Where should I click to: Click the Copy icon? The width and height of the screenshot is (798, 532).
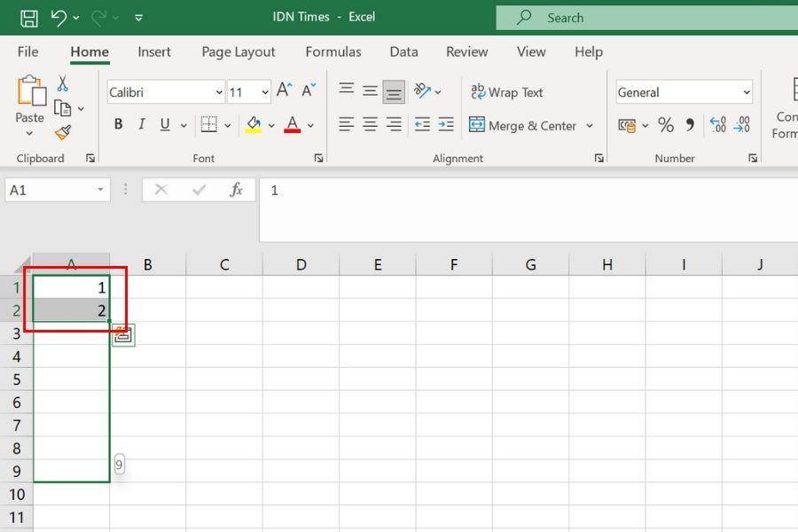click(x=63, y=108)
